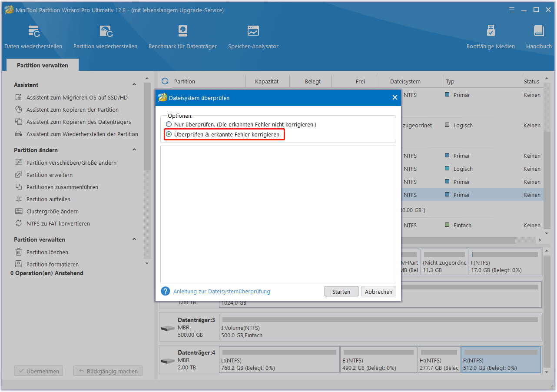
Task: Select H:(NTFS) partition block on disk 4
Action: click(439, 360)
